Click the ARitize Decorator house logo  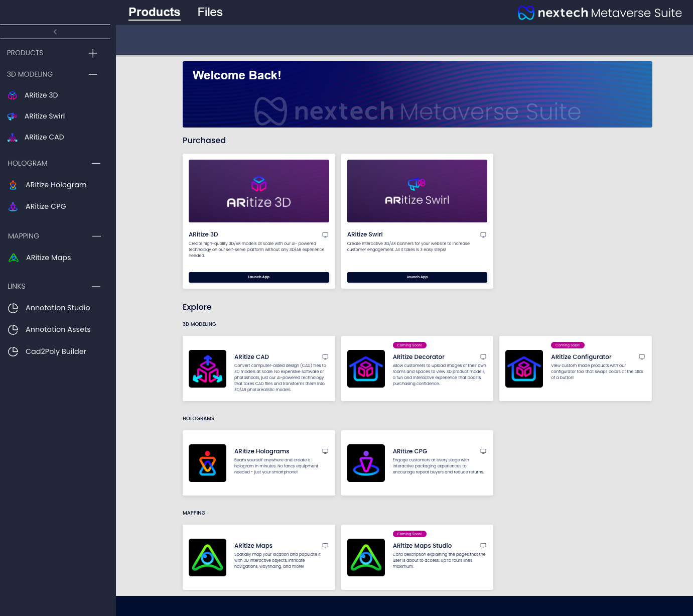(x=366, y=368)
